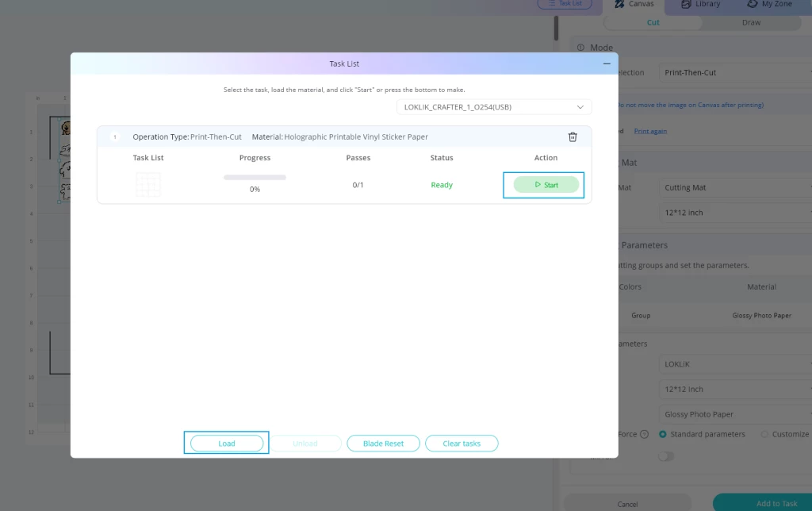Click the help icon next to Force
This screenshot has width=812, height=511.
pos(644,434)
